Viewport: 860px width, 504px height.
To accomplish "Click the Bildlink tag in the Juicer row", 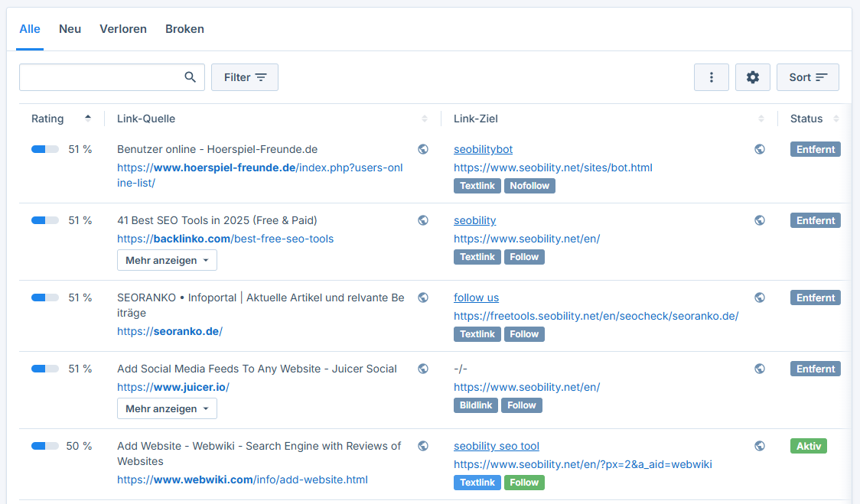I will point(476,405).
